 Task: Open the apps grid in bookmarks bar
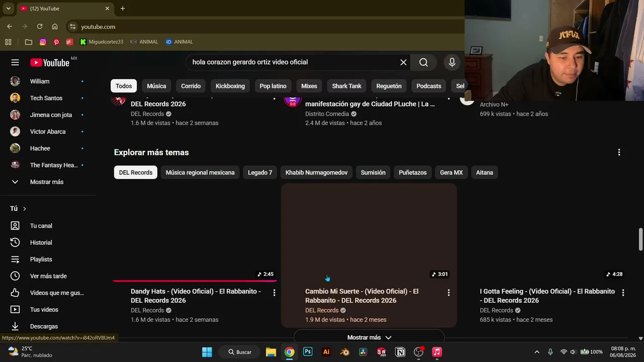click(8, 42)
